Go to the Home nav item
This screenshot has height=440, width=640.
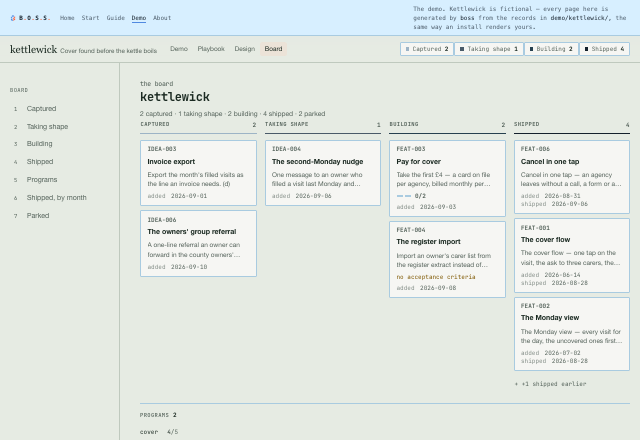pyautogui.click(x=67, y=18)
